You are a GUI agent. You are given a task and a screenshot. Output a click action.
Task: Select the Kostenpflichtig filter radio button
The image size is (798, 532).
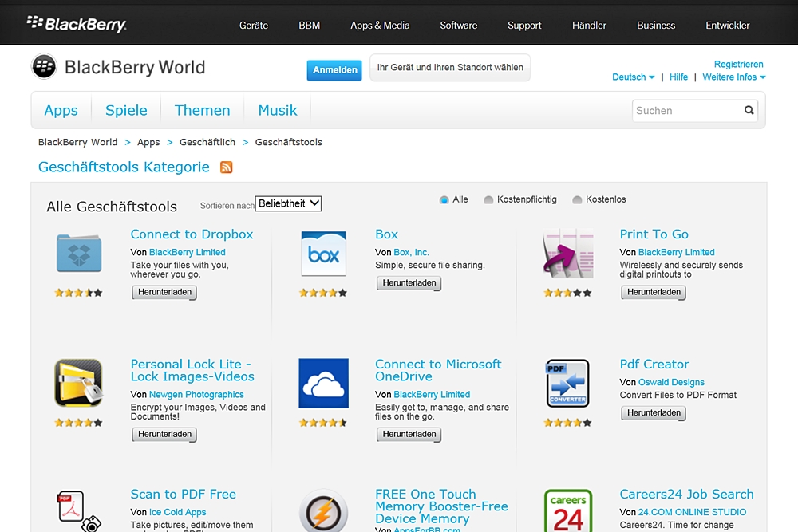pos(488,200)
